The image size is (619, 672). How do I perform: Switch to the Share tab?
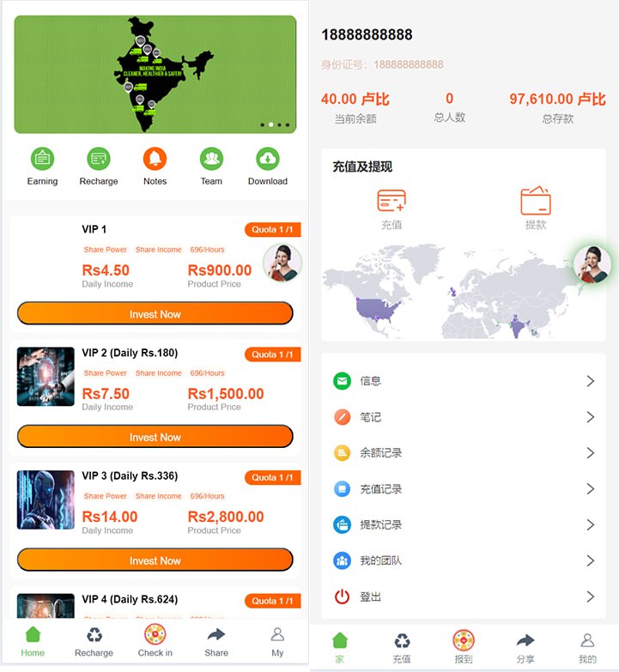[216, 642]
